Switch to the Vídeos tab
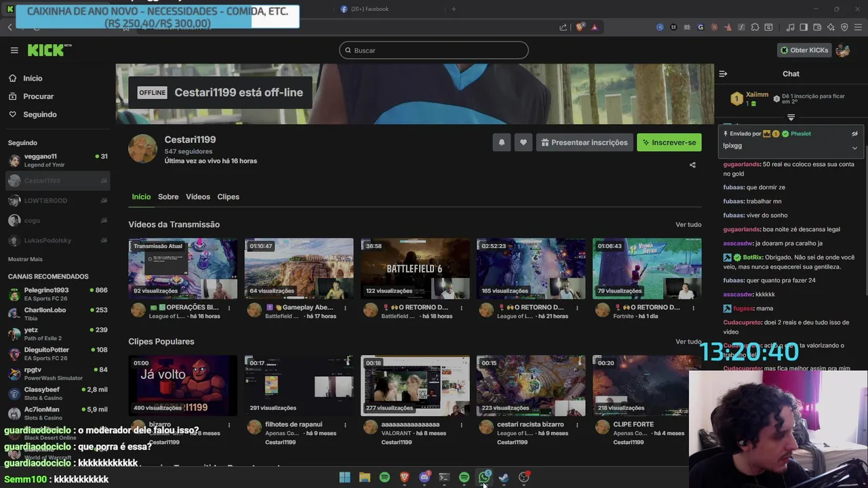The image size is (868, 488). [198, 197]
